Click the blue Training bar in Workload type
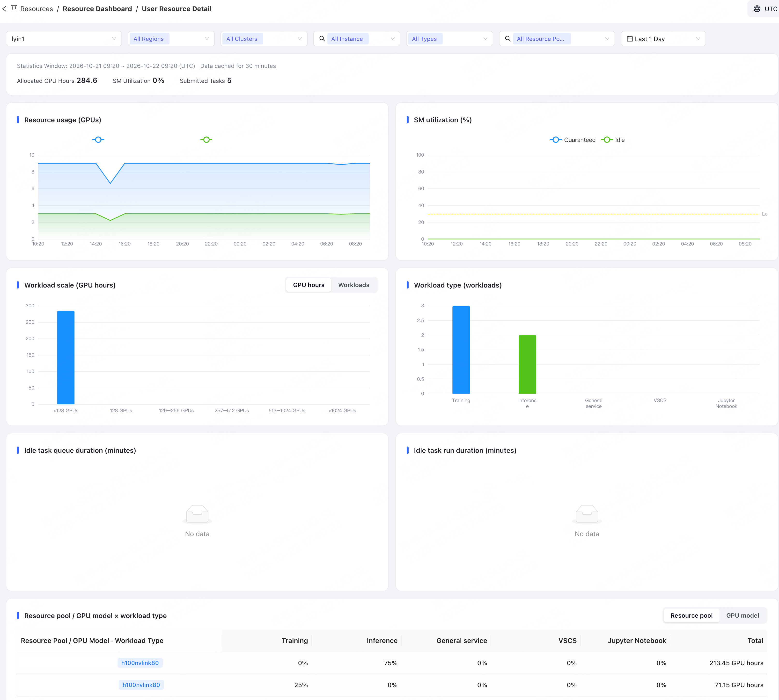 click(x=461, y=350)
